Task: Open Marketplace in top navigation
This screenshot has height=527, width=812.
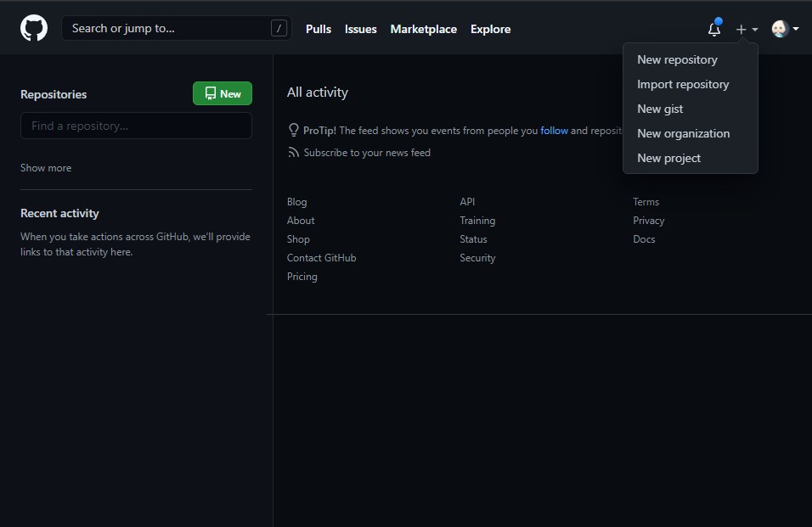Action: coord(423,29)
